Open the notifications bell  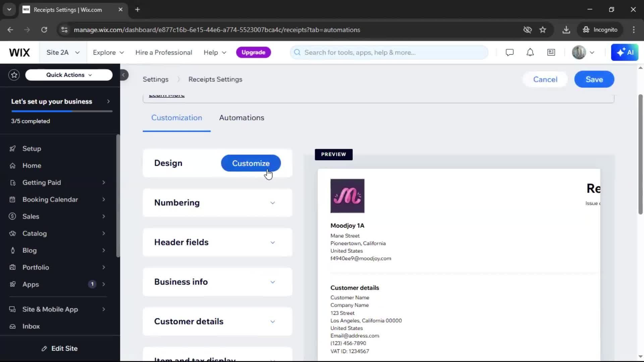click(530, 52)
